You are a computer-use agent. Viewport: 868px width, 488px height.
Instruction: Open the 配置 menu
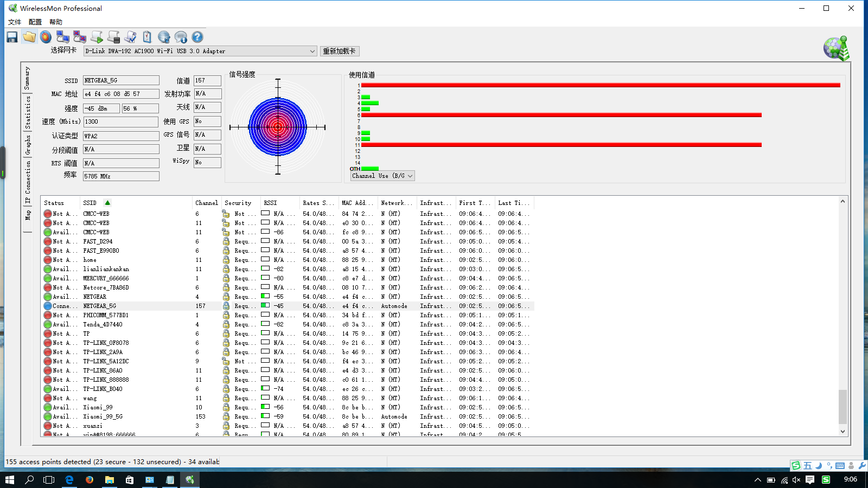click(x=35, y=22)
